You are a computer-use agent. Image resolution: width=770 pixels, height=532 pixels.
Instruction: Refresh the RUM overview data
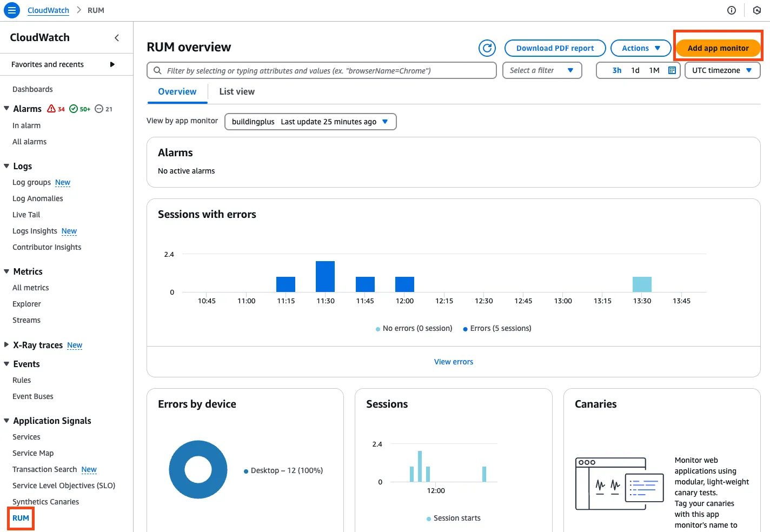[487, 48]
